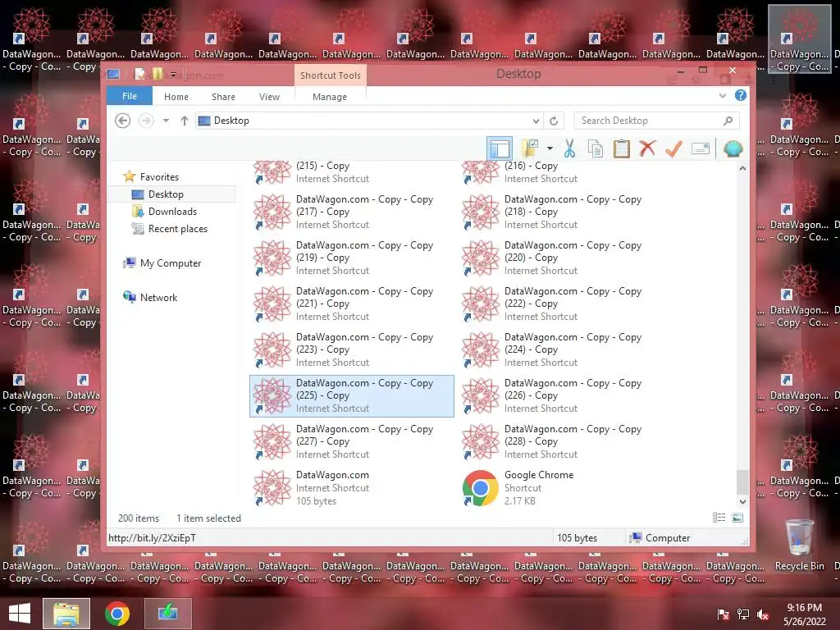Select the Google Chrome shortcut file
Viewport: 840px width, 630px height.
click(x=559, y=488)
